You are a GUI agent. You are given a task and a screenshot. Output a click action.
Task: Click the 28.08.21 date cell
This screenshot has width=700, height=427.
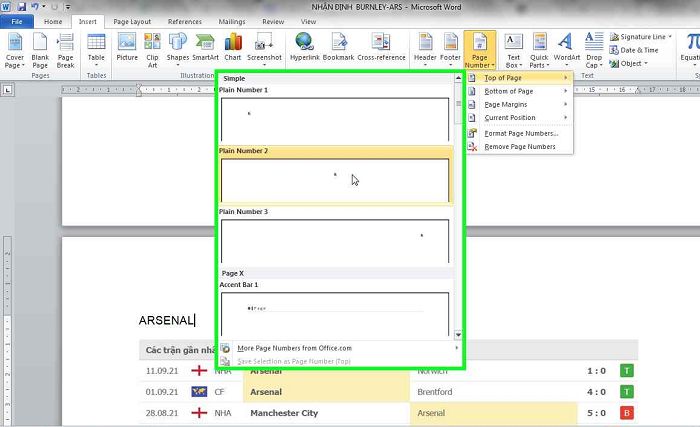(x=162, y=413)
